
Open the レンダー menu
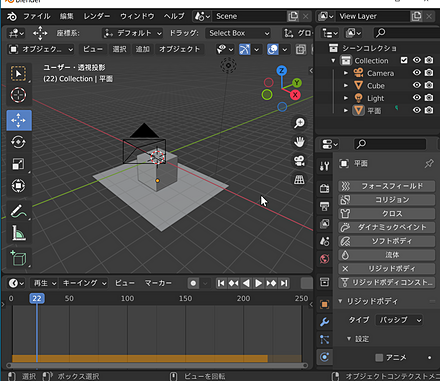(x=97, y=16)
